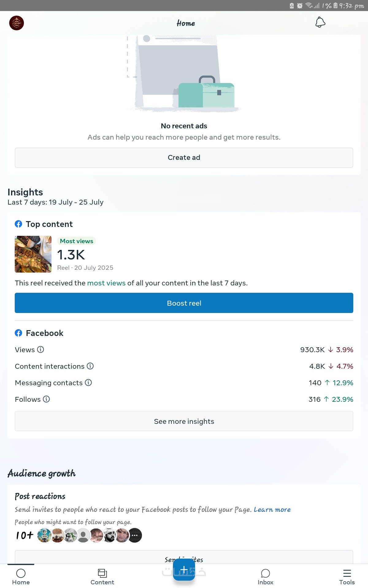368x588 pixels.
Task: Open the most views link
Action: coord(106,283)
